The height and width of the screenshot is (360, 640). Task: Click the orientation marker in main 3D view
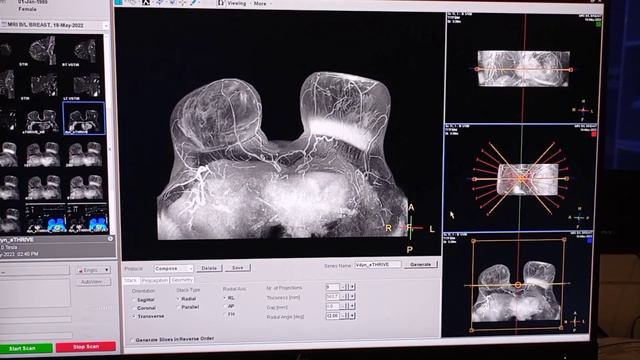tap(410, 229)
